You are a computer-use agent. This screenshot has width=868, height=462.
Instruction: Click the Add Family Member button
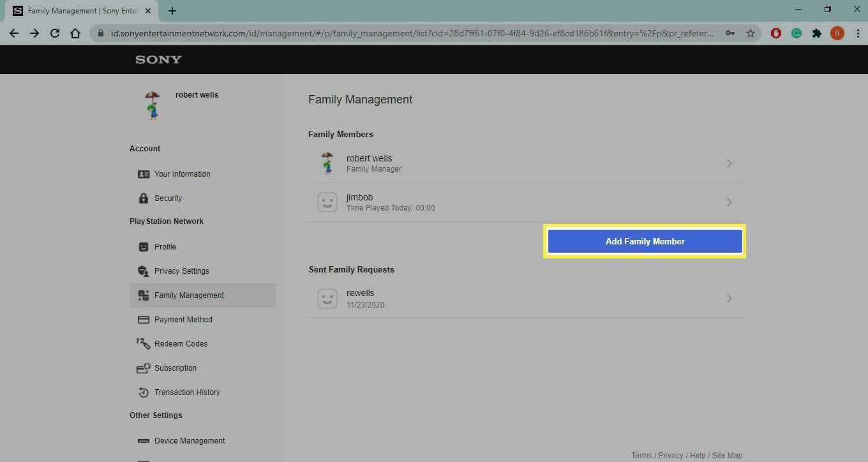[x=645, y=241]
